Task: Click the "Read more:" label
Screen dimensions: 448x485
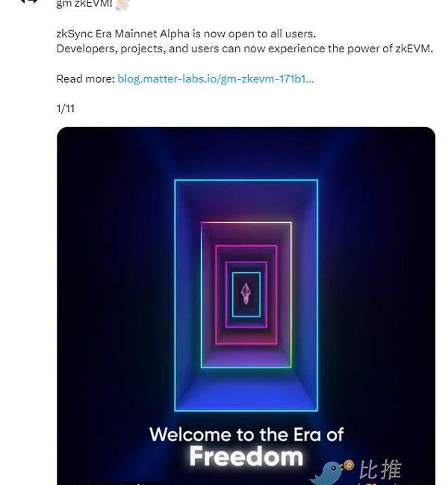Action: (85, 78)
